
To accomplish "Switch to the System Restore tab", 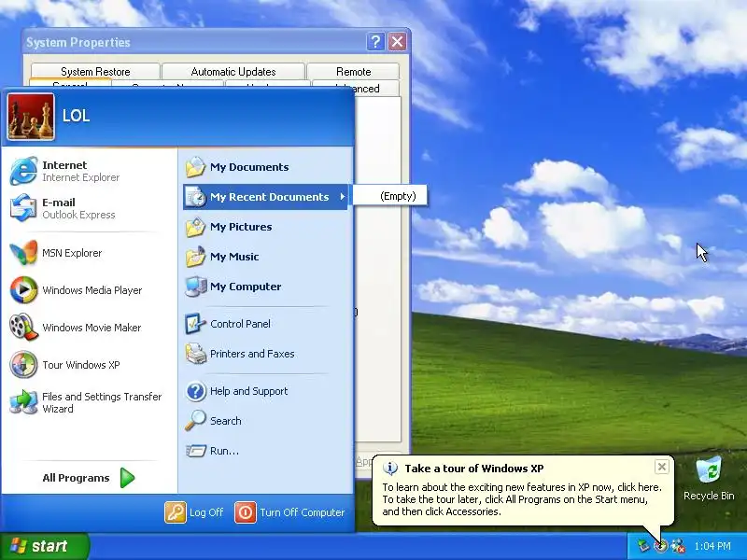I will pos(95,72).
